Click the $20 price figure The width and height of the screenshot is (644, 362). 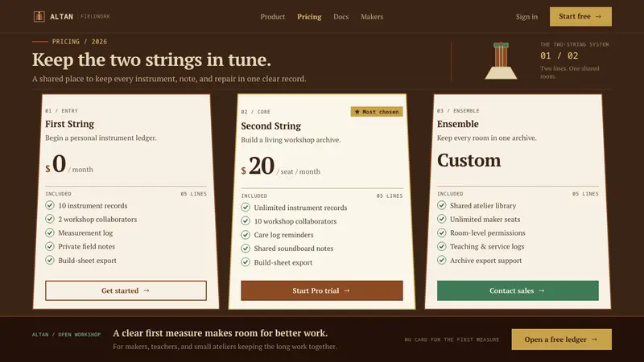(x=258, y=166)
